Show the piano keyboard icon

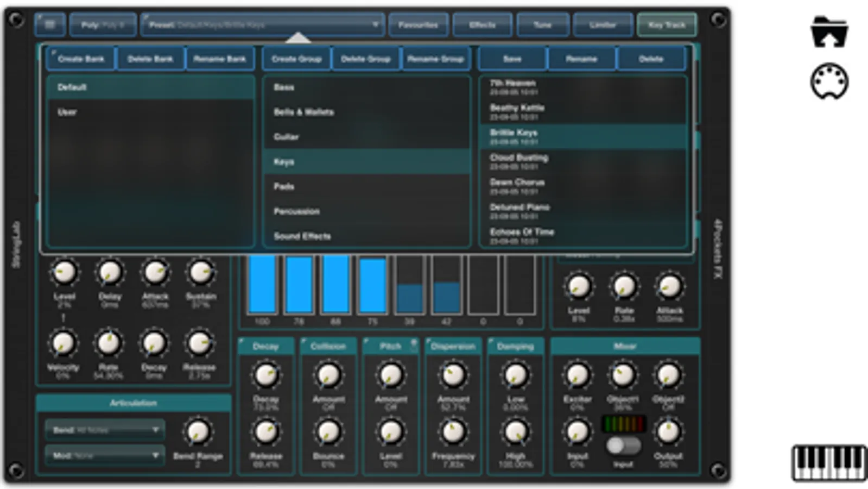pos(829,463)
